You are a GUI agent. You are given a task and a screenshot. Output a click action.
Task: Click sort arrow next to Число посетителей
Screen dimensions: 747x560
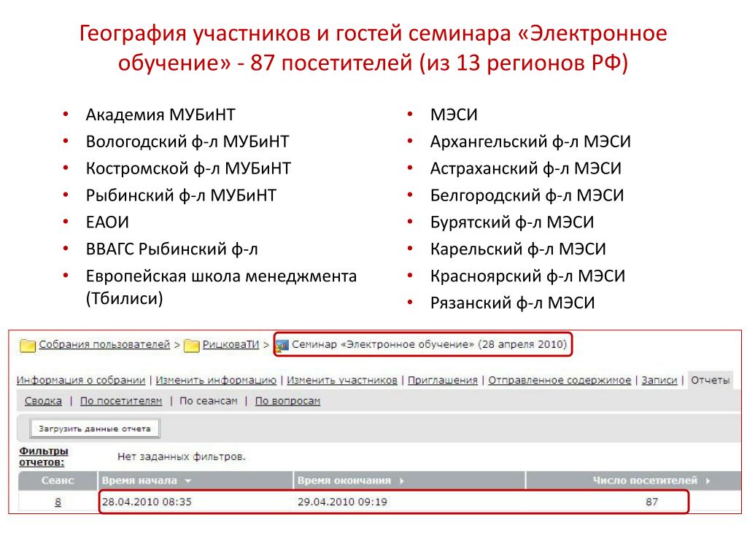[708, 481]
